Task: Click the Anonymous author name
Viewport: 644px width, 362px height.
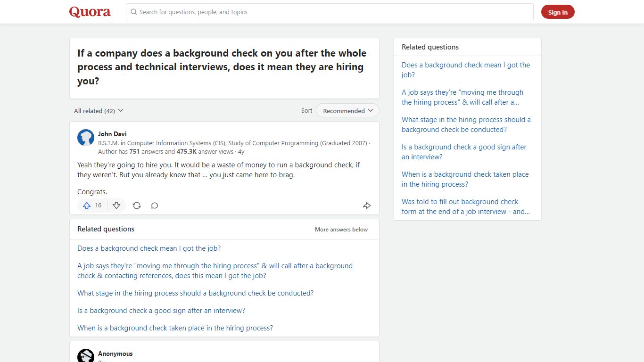Action: click(116, 354)
